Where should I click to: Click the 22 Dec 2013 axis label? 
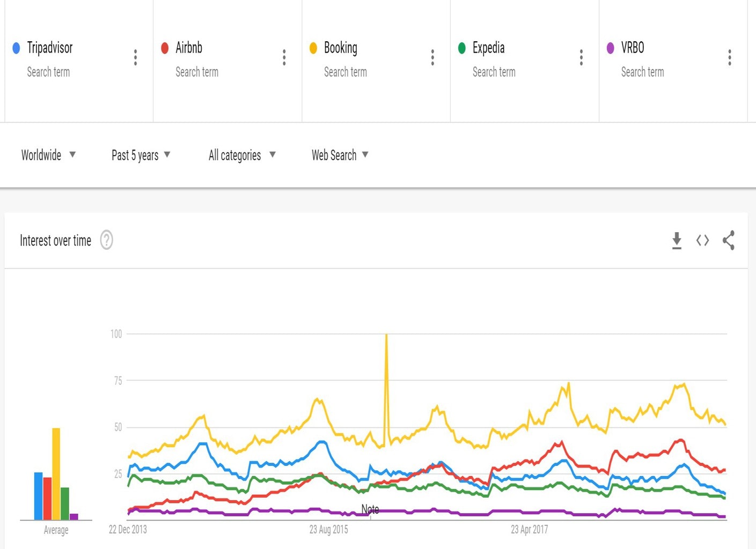(128, 530)
